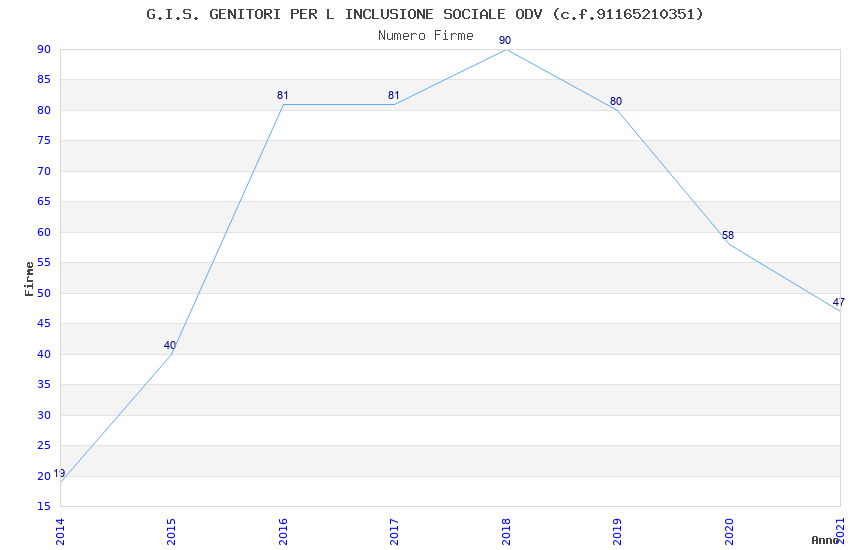Click the chart title mentioning GENITORI PER L INCLUSIONE
Viewport: 850px width, 550px height.
coord(425,14)
